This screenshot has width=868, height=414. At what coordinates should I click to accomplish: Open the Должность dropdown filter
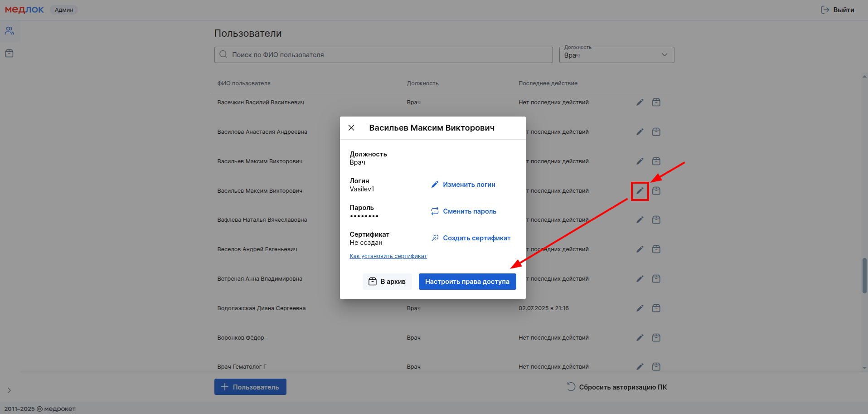(616, 55)
